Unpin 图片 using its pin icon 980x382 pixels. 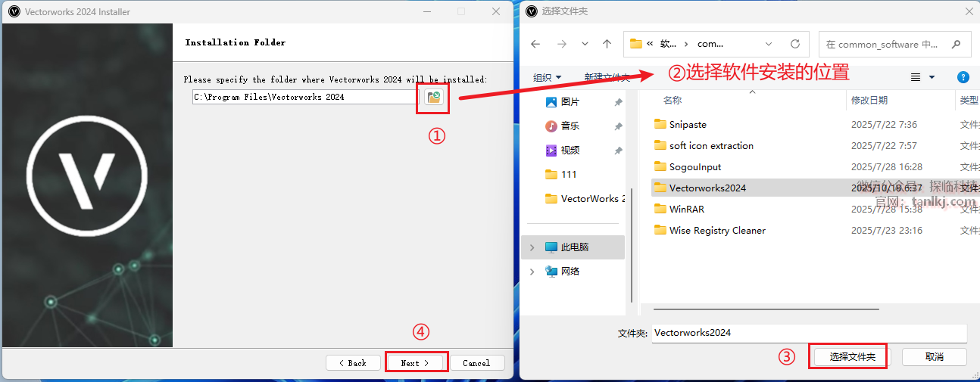coord(618,102)
